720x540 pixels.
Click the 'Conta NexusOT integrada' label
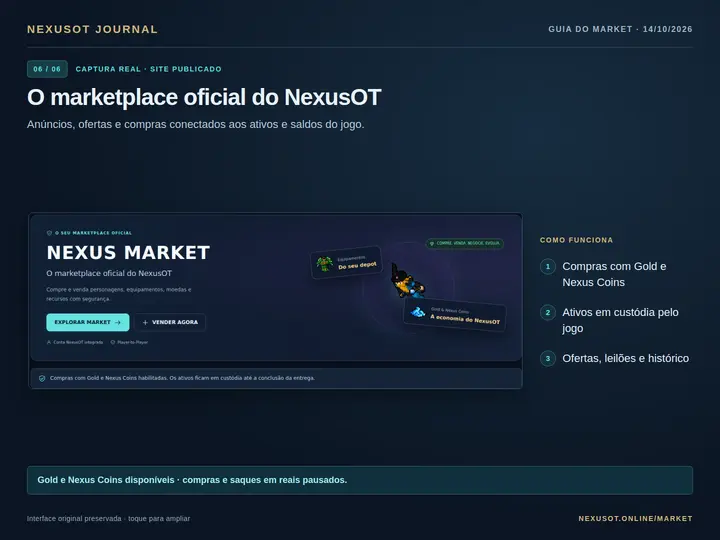pyautogui.click(x=78, y=342)
